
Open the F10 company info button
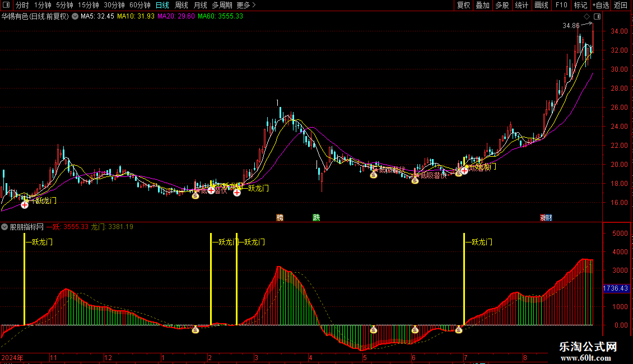[561, 5]
